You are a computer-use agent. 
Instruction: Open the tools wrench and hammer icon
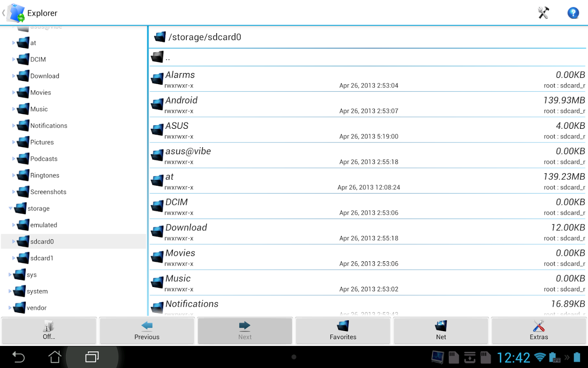(x=543, y=13)
